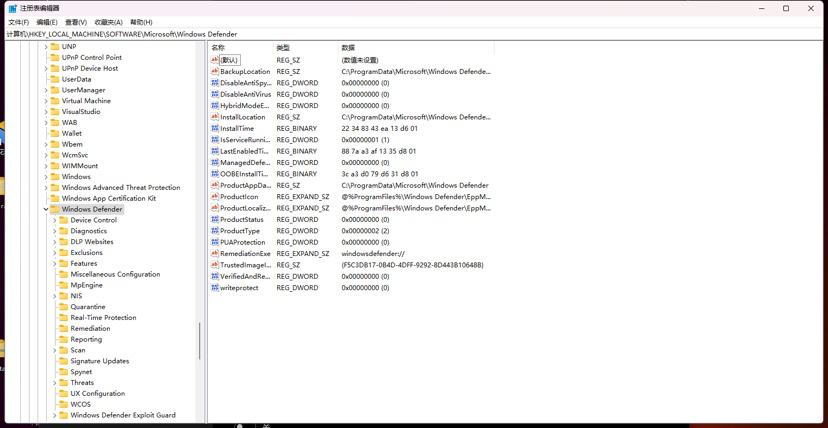Select the UserManager key
The image size is (828, 428).
pos(83,90)
